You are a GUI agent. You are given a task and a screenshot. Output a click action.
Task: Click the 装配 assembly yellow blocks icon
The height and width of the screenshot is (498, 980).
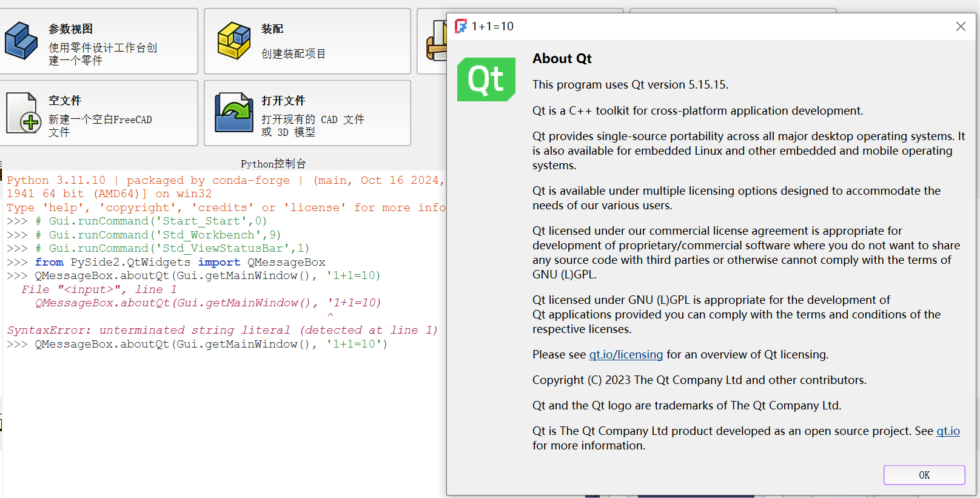pyautogui.click(x=234, y=41)
